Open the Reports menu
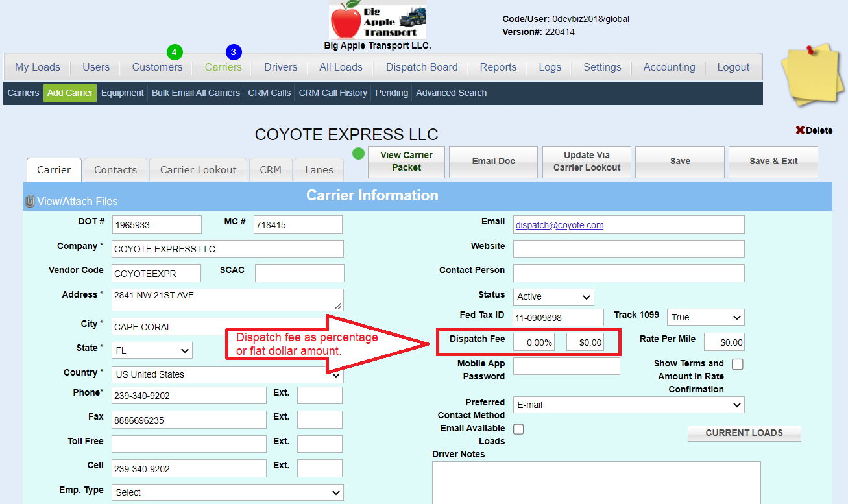Image resolution: width=848 pixels, height=504 pixels. click(498, 67)
